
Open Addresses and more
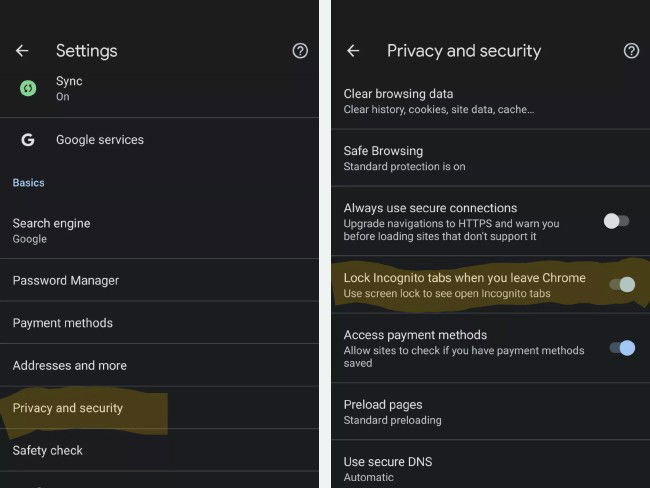click(x=70, y=366)
